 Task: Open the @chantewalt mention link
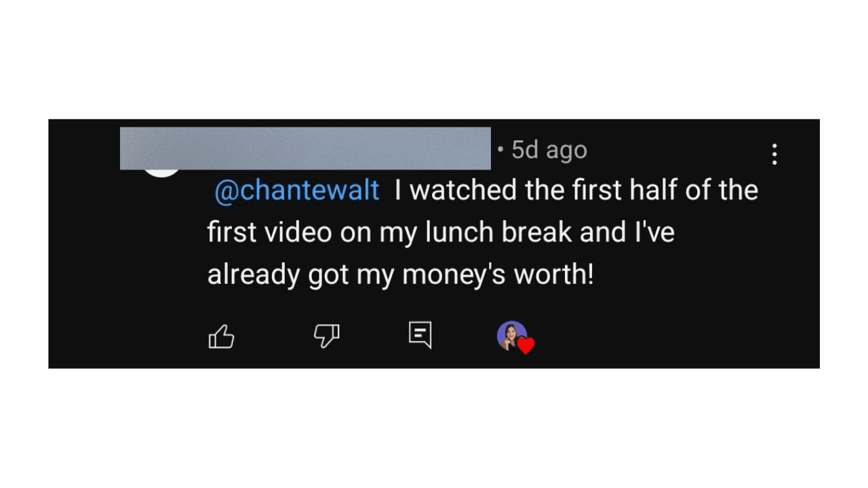(296, 190)
